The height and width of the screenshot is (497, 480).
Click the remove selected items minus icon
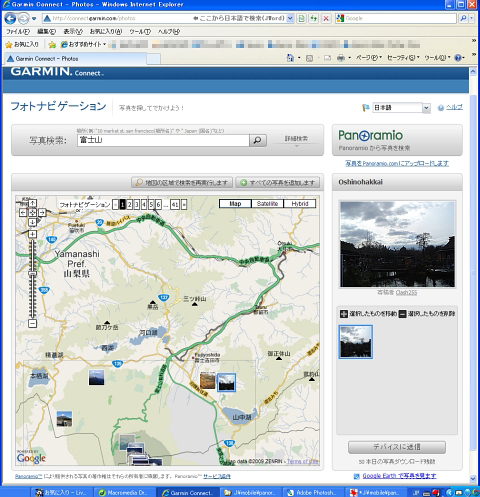(x=403, y=314)
